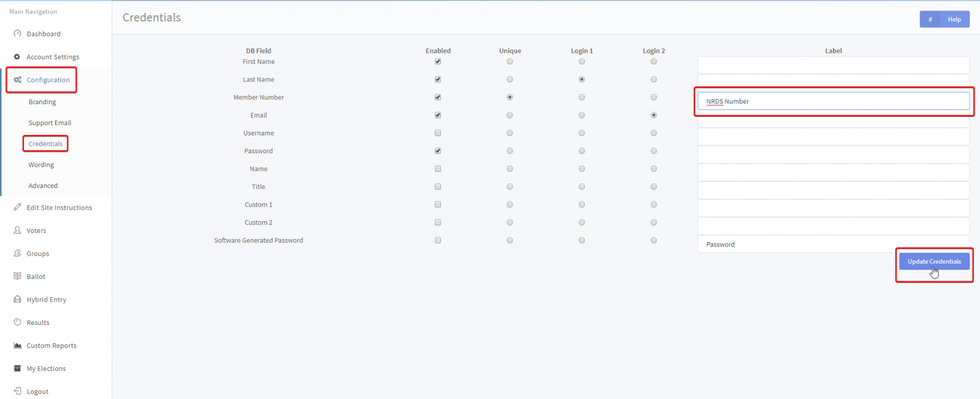Click the Ballot icon in sidebar
This screenshot has height=399, width=980.
tap(17, 276)
